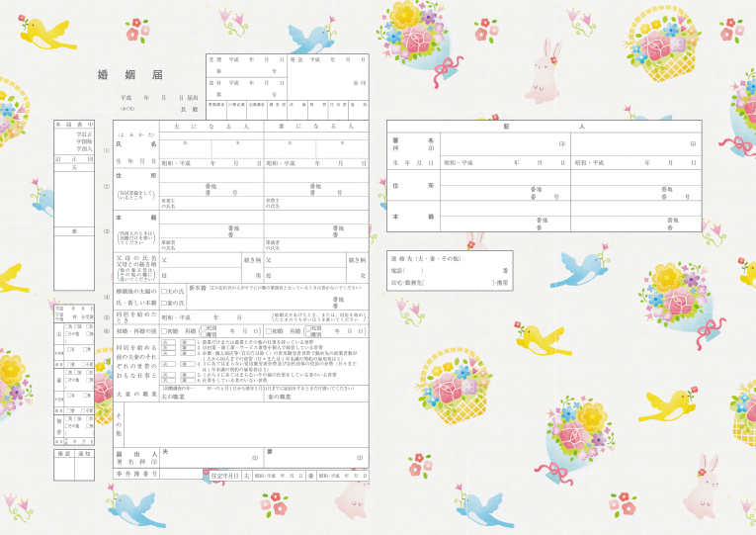The image size is (756, 535).
Task: Tick the wife's 初婚 checkbox
Action: click(267, 331)
